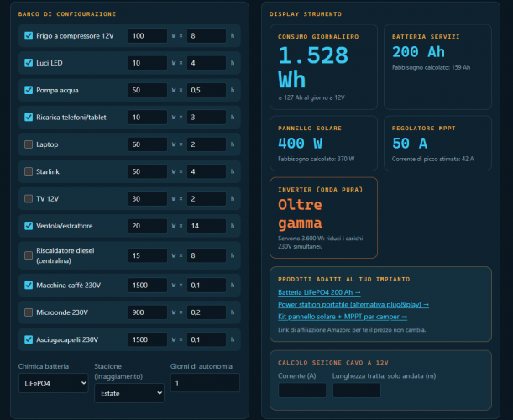Open Batteria LiFePO4 200 Ah link
Viewport: 513px width, 420px height.
coord(319,292)
